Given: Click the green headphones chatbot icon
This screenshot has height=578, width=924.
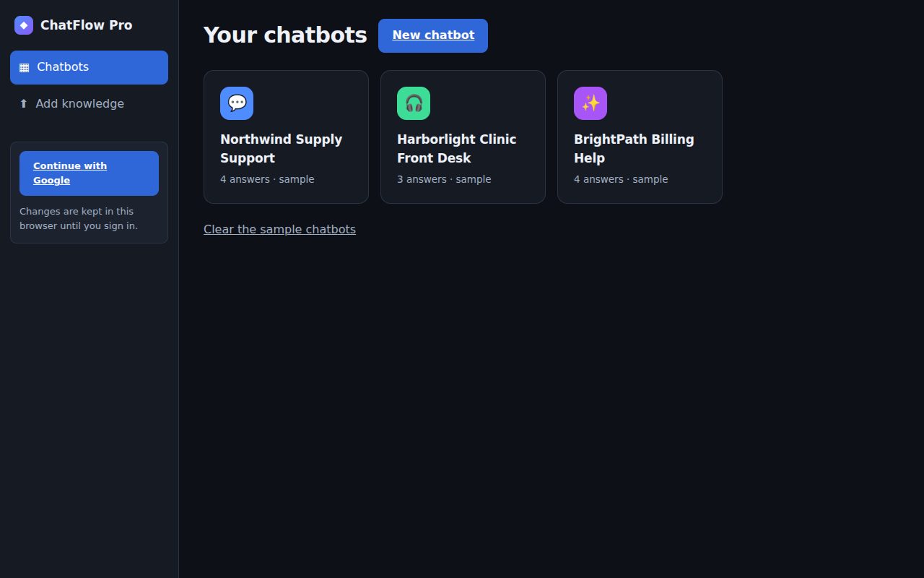Looking at the screenshot, I should point(414,103).
